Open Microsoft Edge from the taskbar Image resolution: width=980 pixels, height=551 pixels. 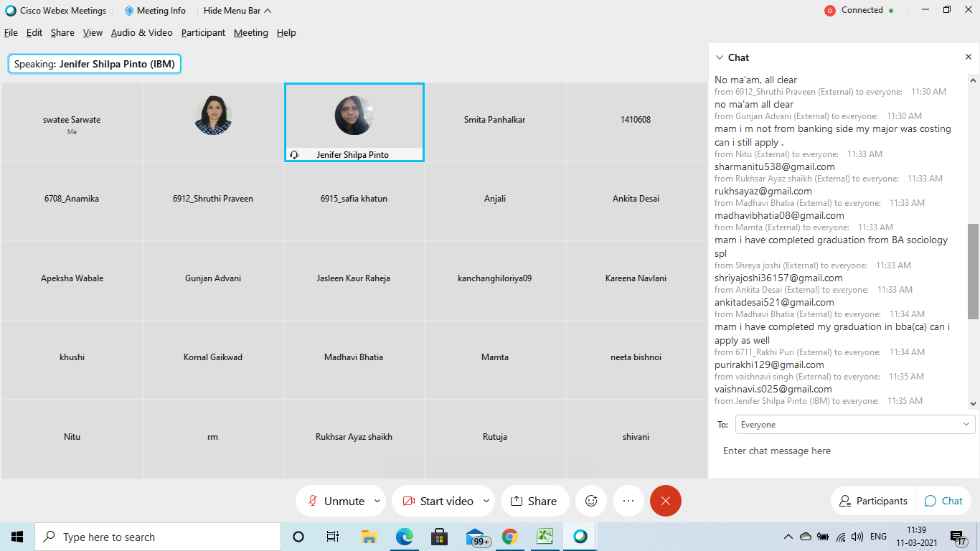click(405, 537)
